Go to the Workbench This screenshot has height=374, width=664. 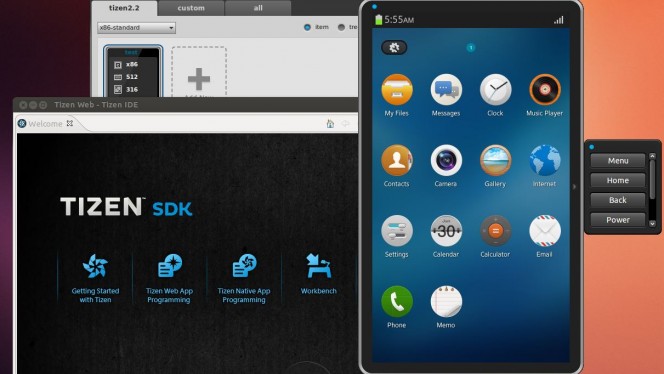click(319, 274)
